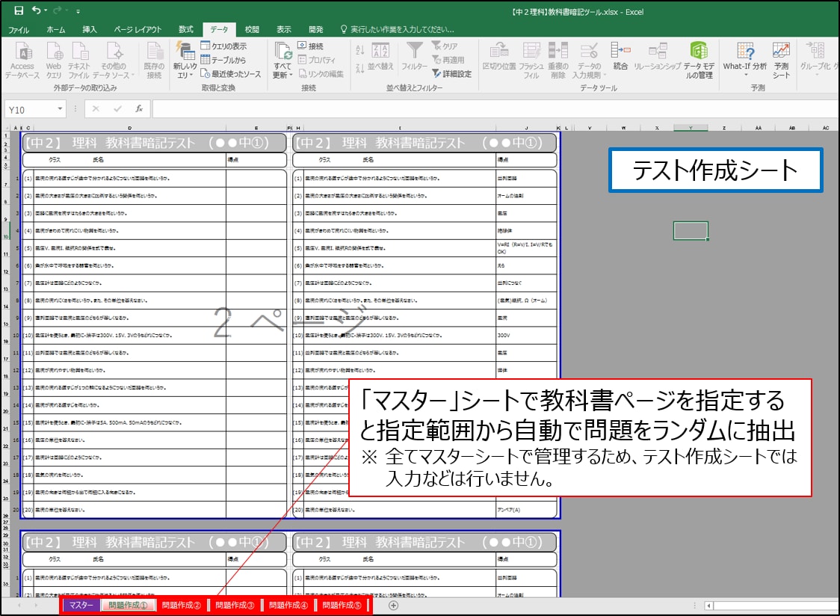The height and width of the screenshot is (616, 840).
Task: Click the Name Box showing Y10
Action: [29, 109]
